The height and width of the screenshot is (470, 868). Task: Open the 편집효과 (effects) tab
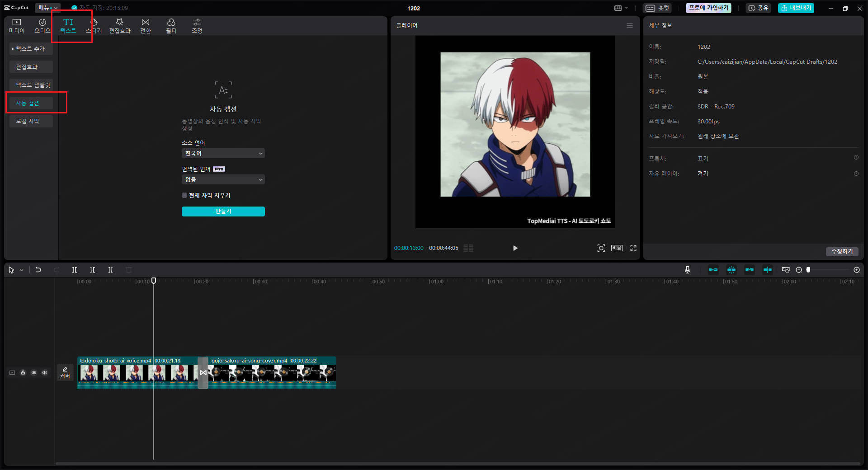[x=120, y=26]
